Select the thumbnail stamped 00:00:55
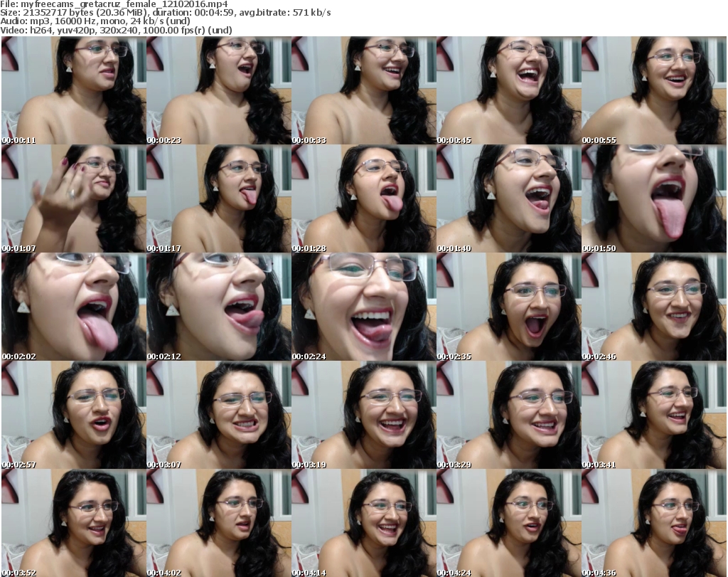728x577 pixels. click(654, 90)
